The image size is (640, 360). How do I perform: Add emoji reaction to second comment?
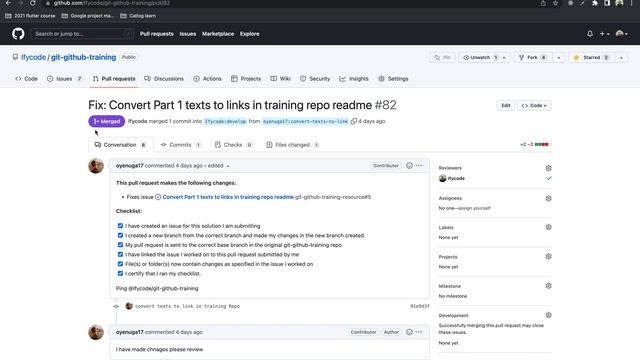[x=409, y=332]
